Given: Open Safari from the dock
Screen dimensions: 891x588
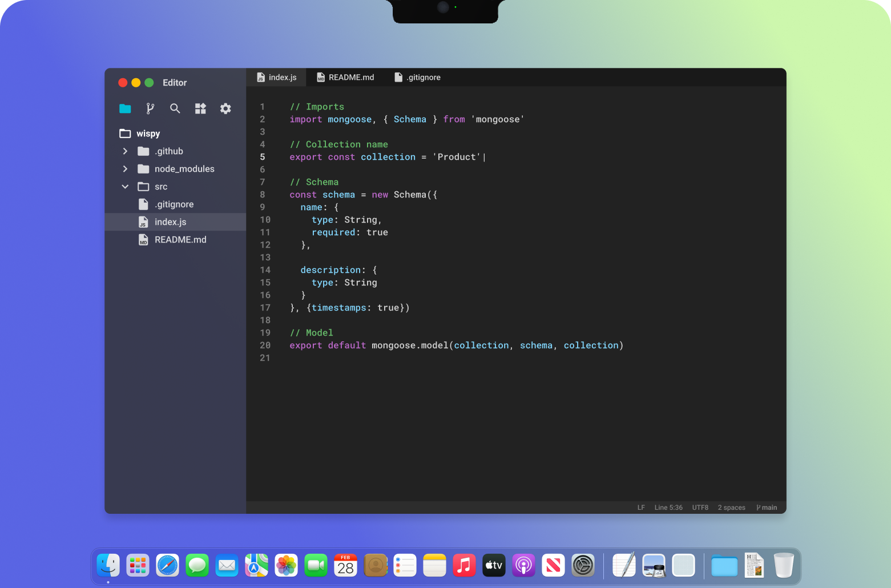Looking at the screenshot, I should coord(167,566).
